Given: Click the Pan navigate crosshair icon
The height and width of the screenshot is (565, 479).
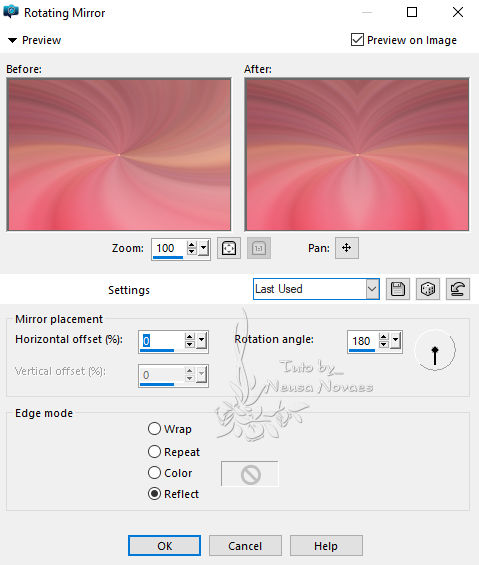Looking at the screenshot, I should pyautogui.click(x=347, y=248).
